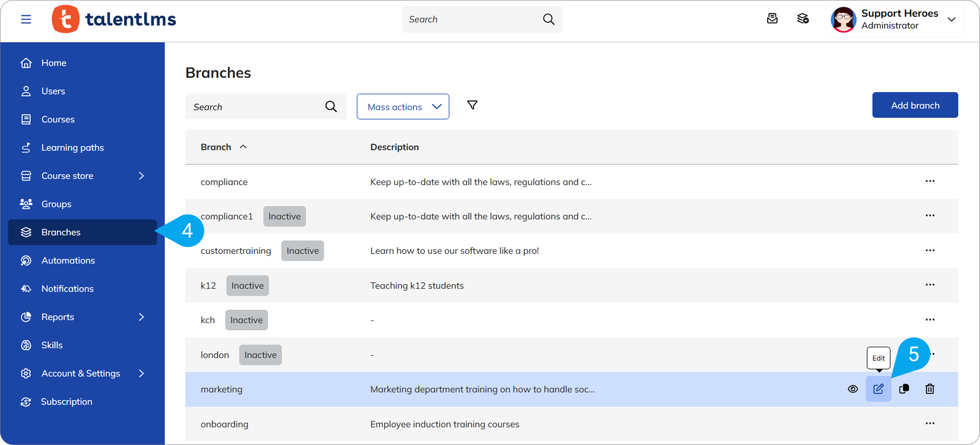The image size is (980, 445).
Task: Expand the Reports submenu arrow
Action: coord(141,317)
